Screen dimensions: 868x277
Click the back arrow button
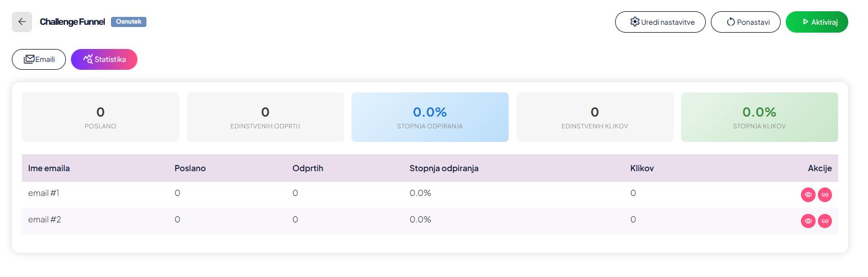point(22,22)
